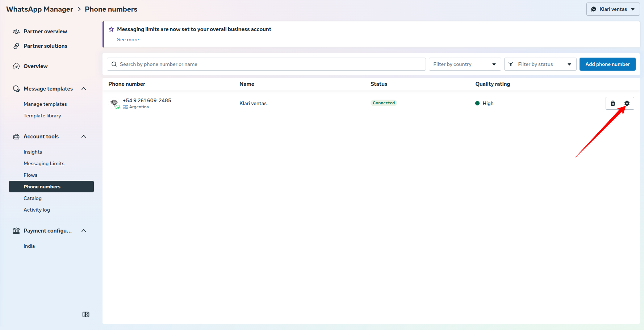Click the collapse sidebar panel icon
This screenshot has height=330, width=644.
86,314
